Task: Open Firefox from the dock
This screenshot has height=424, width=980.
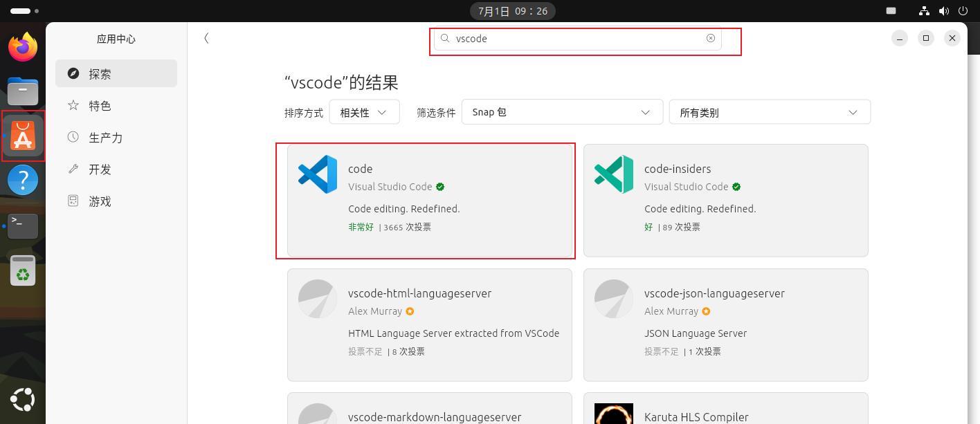Action: [x=23, y=47]
